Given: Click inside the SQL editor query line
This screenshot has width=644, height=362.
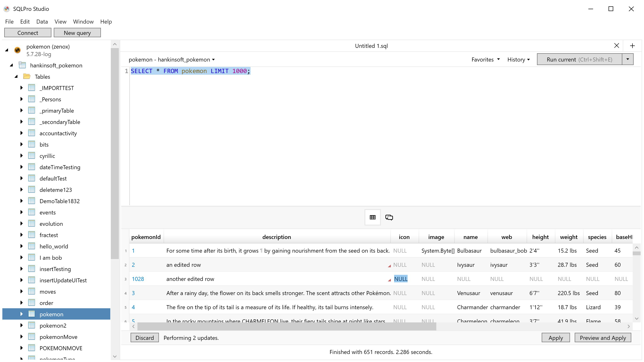Looking at the screenshot, I should coord(190,71).
